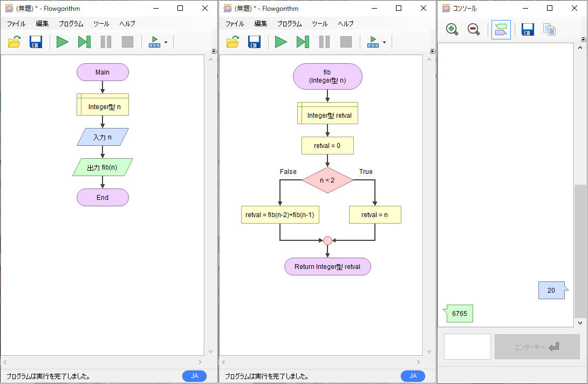This screenshot has width=588, height=384.
Task: Select the Integer型 n declare box
Action: [x=102, y=104]
